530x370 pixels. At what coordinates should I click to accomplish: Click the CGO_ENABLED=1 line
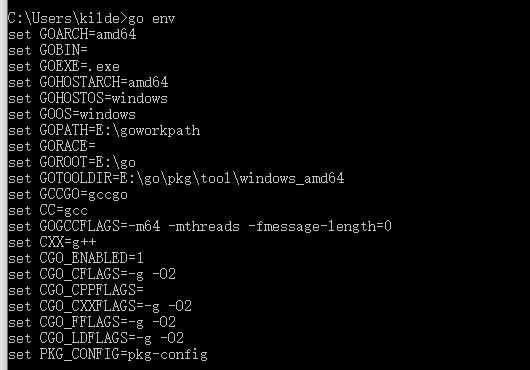(x=76, y=258)
